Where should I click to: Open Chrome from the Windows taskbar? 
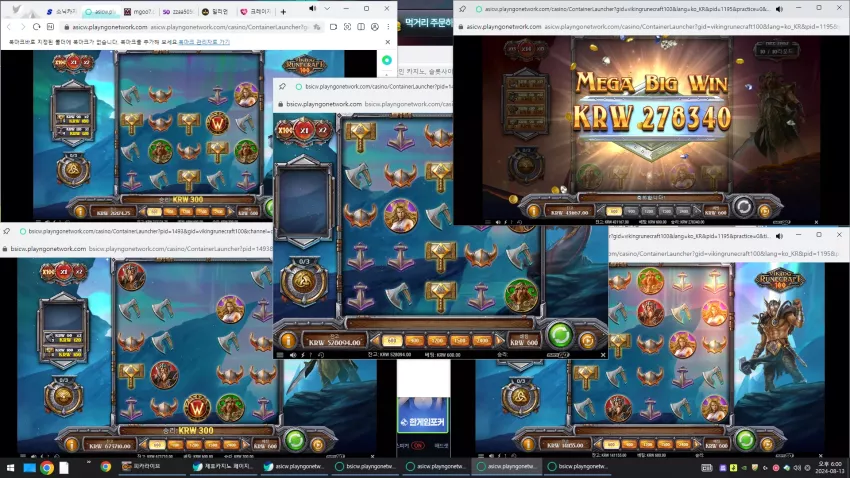click(x=47, y=467)
